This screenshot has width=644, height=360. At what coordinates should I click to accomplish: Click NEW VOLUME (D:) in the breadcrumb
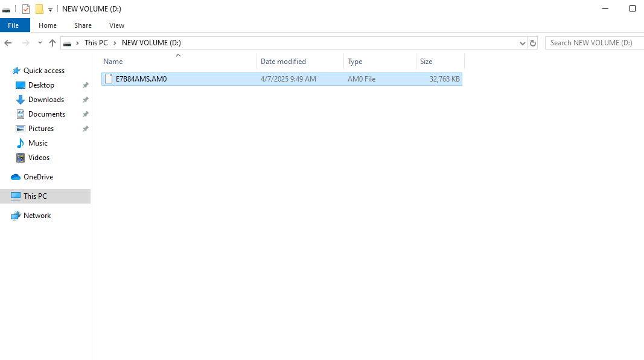tap(151, 43)
